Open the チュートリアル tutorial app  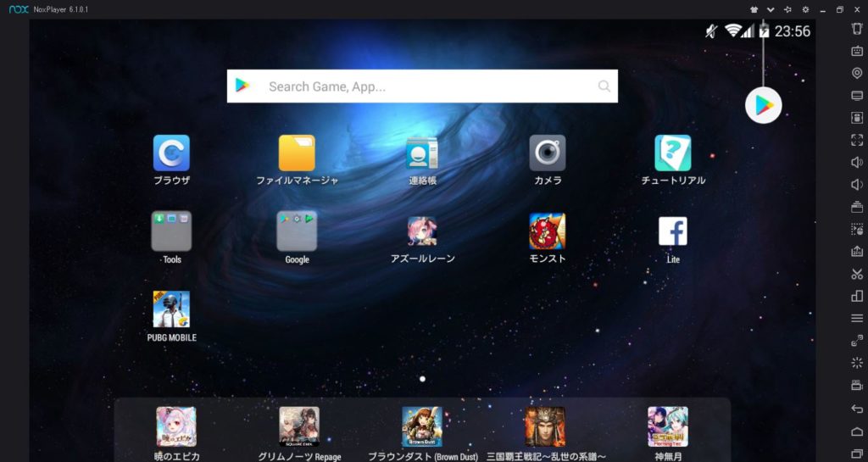coord(672,153)
